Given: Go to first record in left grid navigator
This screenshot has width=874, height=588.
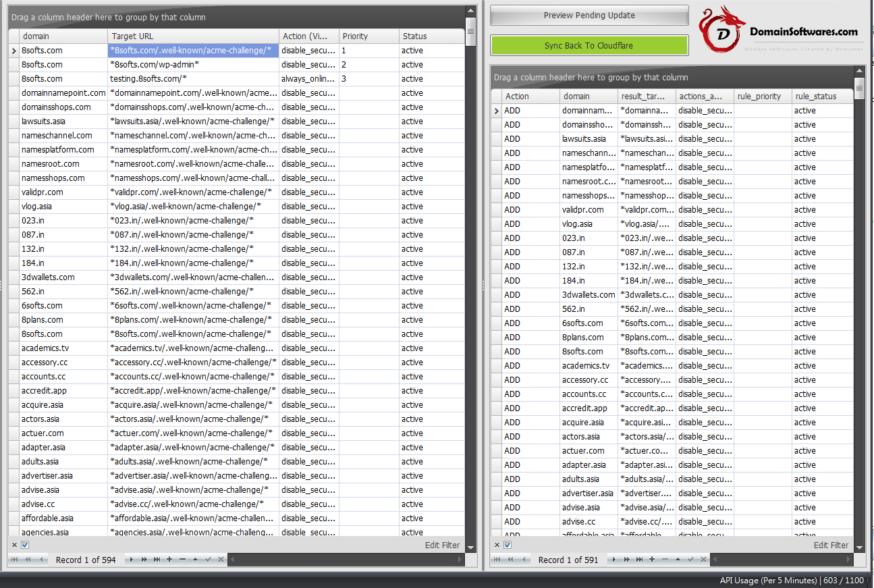Looking at the screenshot, I should point(14,560).
